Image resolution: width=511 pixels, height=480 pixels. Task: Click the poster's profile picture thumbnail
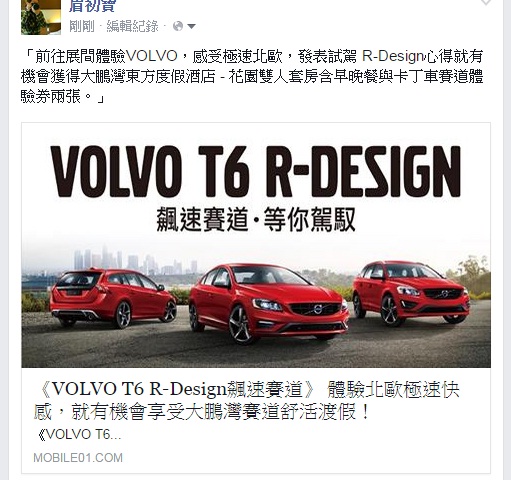click(x=41, y=17)
